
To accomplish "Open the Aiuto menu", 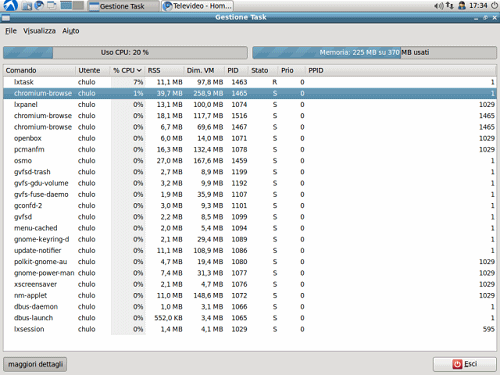I will click(x=71, y=31).
